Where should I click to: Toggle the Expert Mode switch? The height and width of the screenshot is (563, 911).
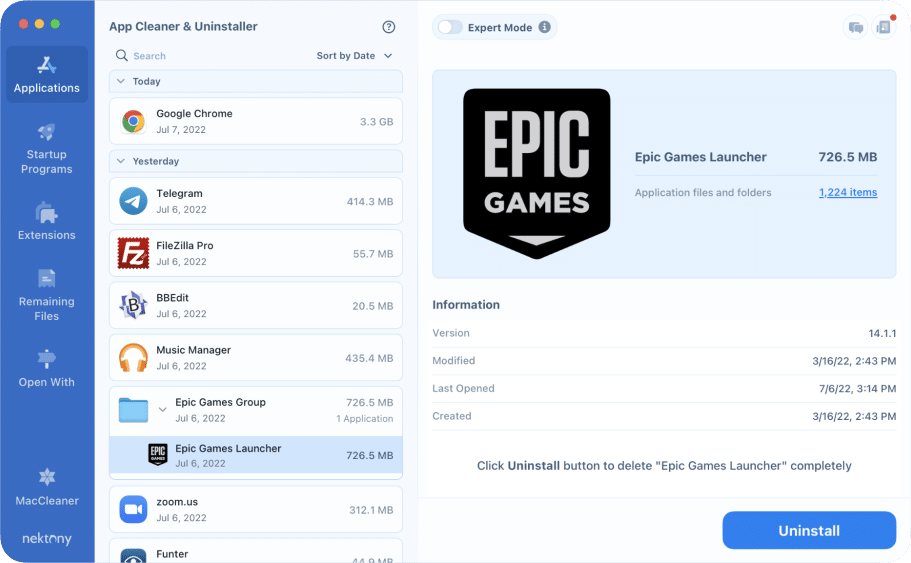point(450,27)
